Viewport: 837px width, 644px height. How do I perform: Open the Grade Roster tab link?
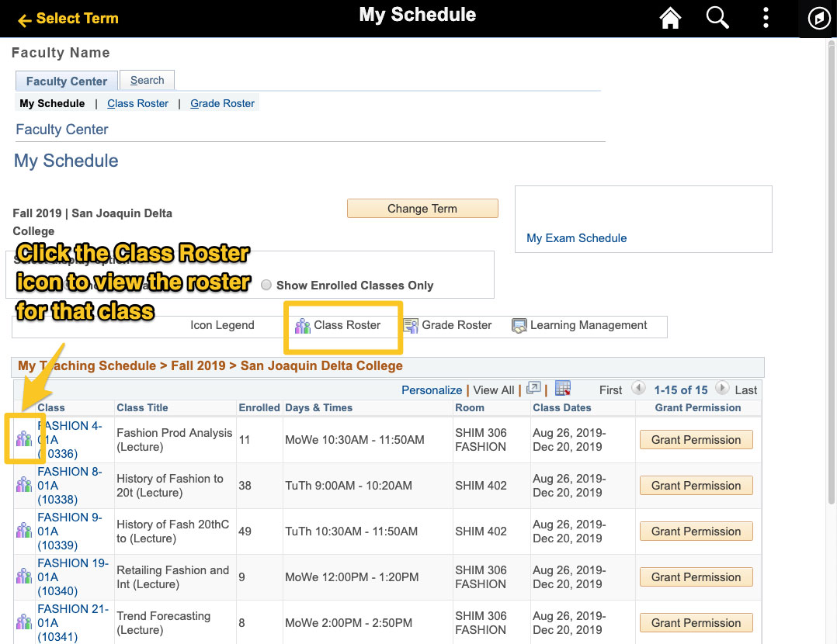pos(222,102)
